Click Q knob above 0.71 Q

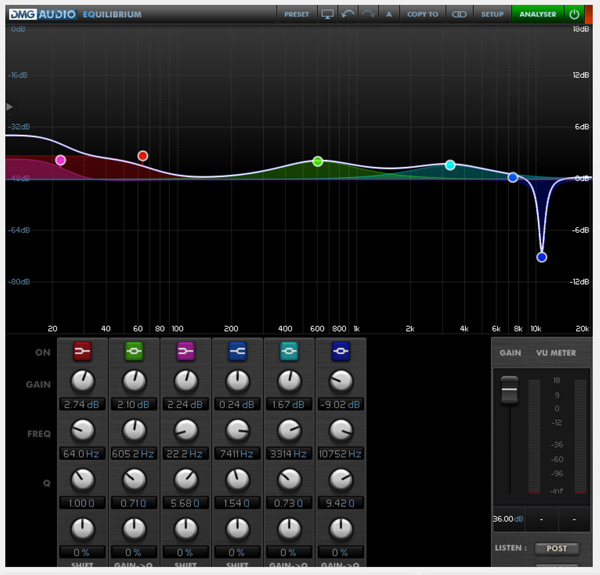point(134,480)
